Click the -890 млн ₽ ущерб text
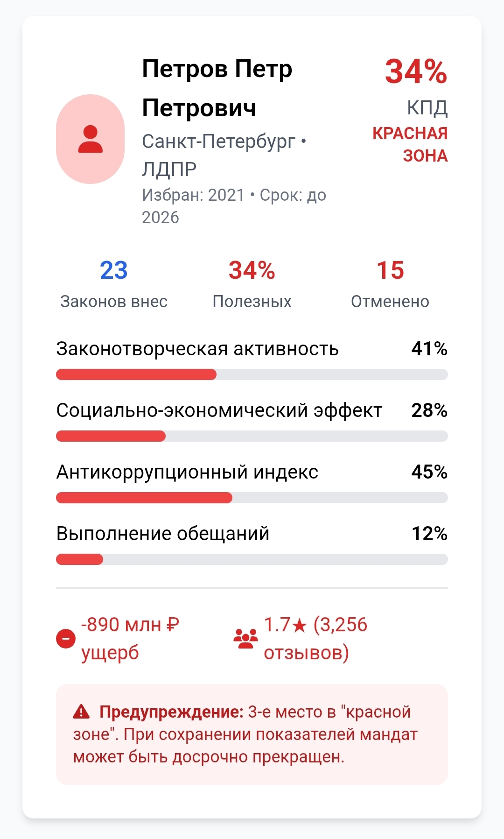Screen dimensions: 504x839 (x=130, y=638)
